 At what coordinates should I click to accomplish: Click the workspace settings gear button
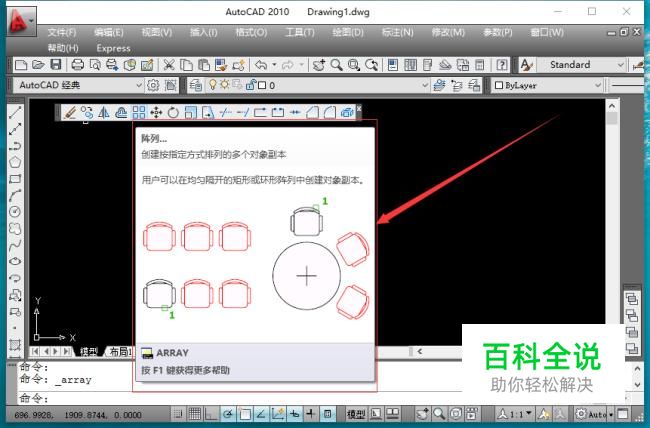[153, 85]
